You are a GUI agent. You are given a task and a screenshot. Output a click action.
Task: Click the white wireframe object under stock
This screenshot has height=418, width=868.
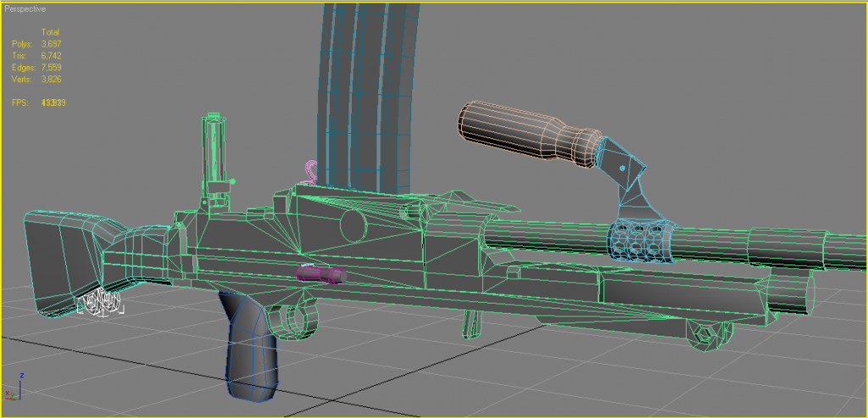tap(102, 301)
